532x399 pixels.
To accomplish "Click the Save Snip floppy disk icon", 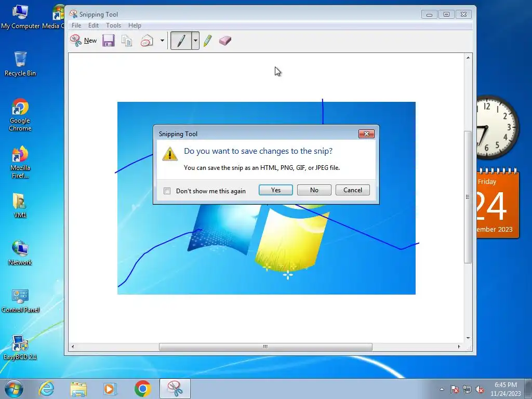I will [109, 41].
